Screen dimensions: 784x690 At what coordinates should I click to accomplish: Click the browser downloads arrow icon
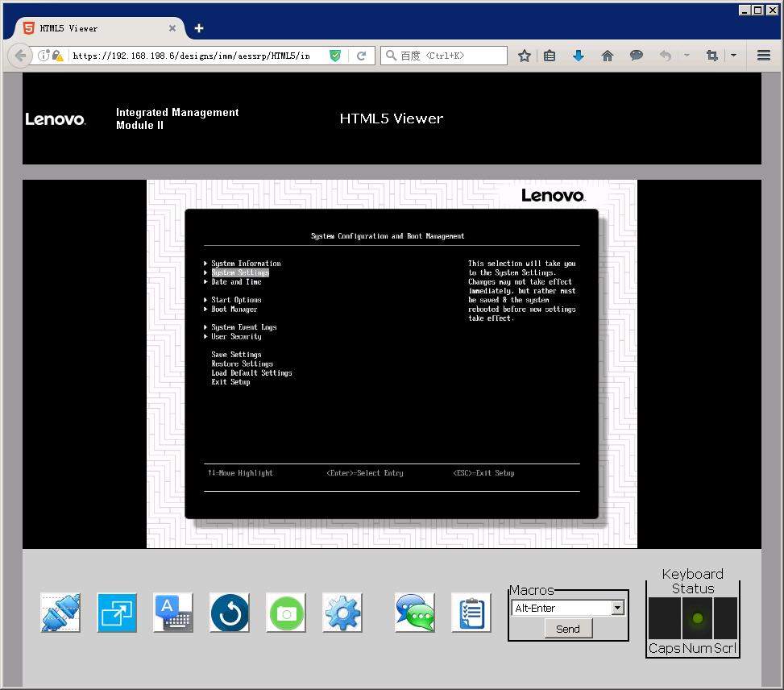click(578, 56)
